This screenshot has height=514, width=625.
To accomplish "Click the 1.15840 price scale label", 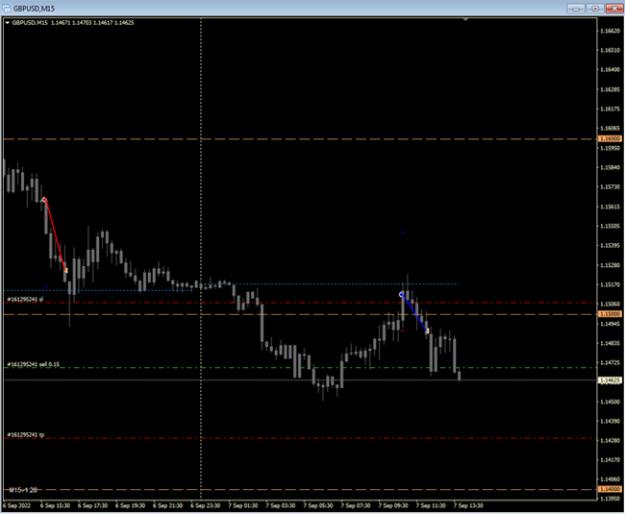I will pos(610,167).
